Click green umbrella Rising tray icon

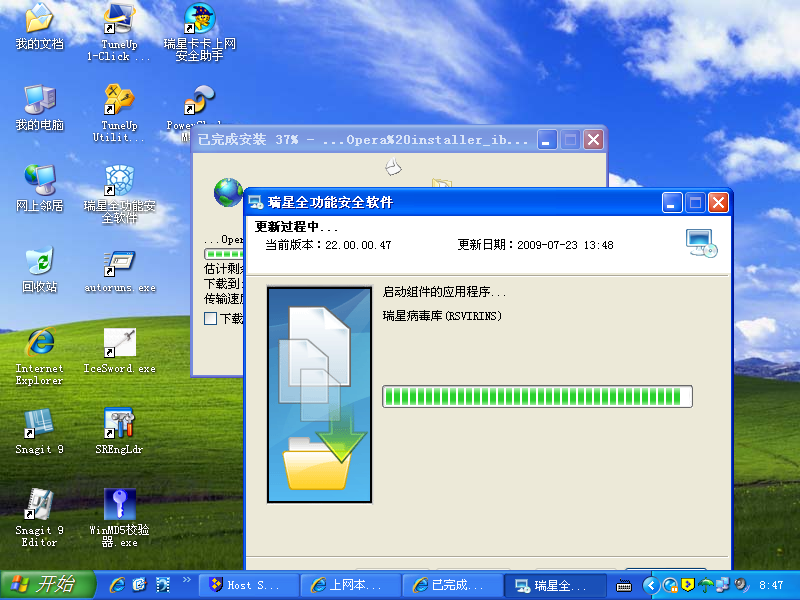pyautogui.click(x=706, y=585)
